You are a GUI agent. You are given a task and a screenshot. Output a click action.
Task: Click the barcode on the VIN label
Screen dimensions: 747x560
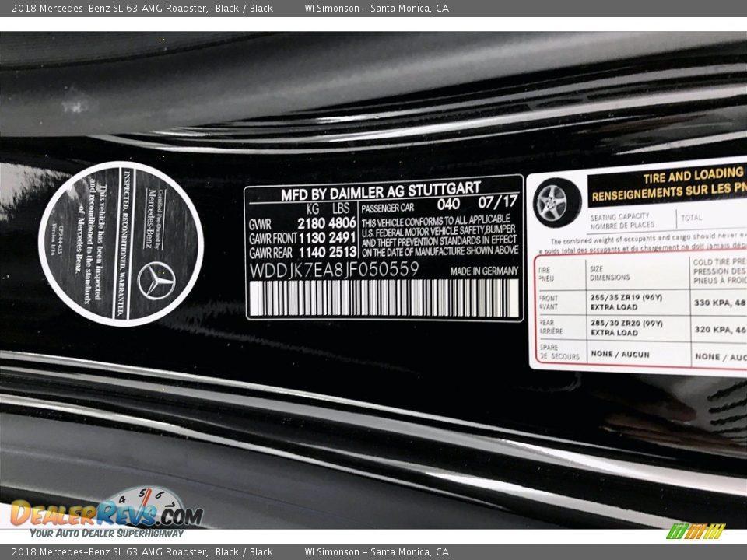click(384, 298)
